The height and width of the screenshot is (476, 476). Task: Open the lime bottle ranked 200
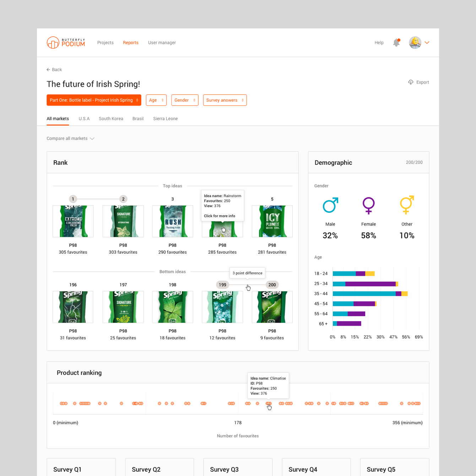point(272,307)
